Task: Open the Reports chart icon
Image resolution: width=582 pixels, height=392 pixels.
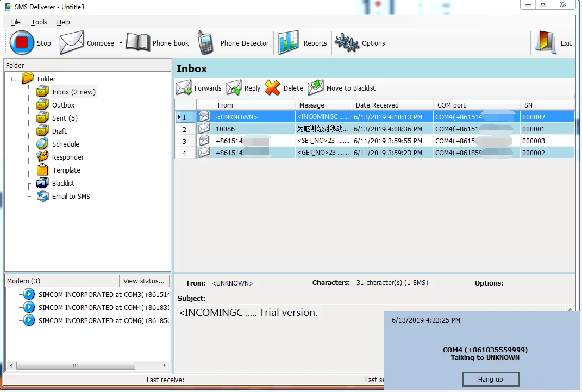Action: tap(289, 43)
